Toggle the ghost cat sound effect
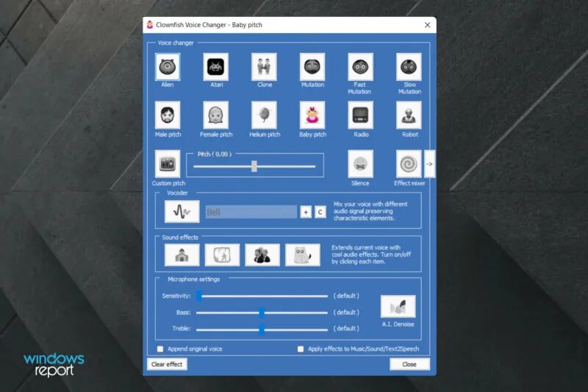 [302, 255]
